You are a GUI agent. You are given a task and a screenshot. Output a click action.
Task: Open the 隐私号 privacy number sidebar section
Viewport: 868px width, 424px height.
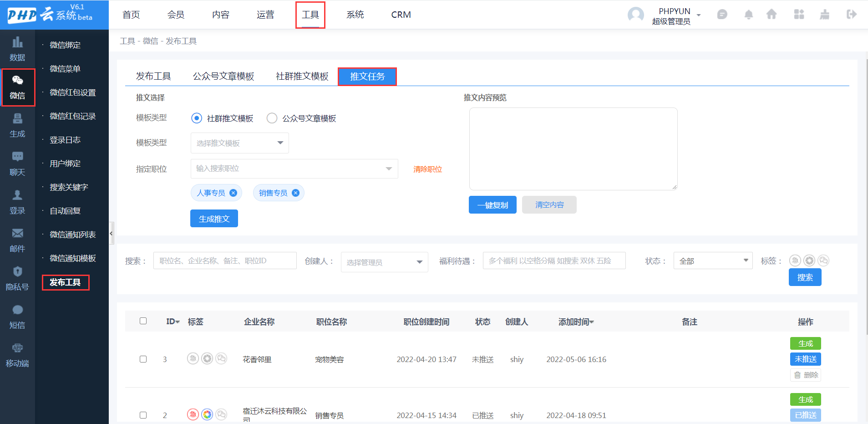point(17,279)
